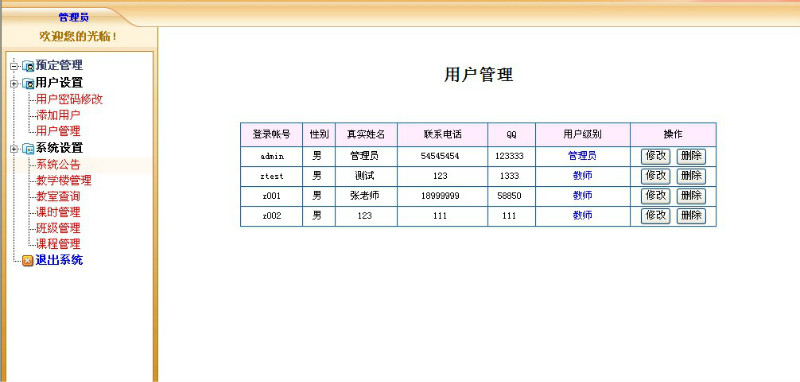Click the 用户设置 folder icon
Viewport: 800px width, 382px height.
(x=28, y=84)
